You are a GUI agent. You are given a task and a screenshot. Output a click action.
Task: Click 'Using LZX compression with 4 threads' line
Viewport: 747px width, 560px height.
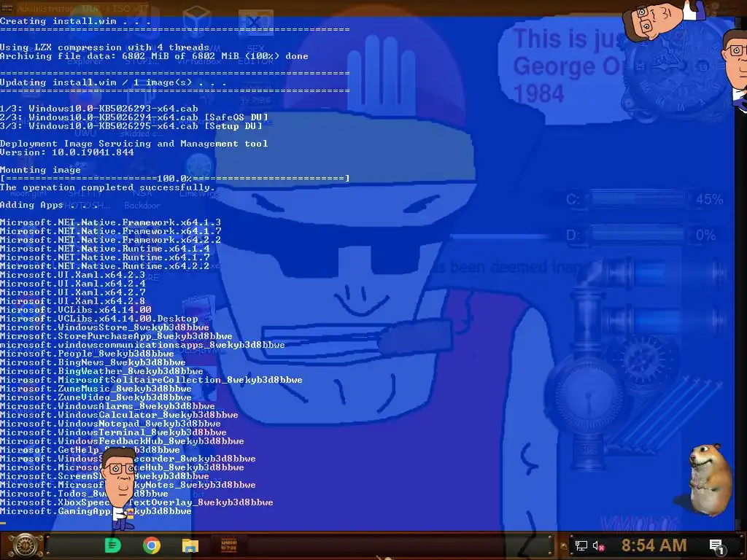pyautogui.click(x=105, y=47)
